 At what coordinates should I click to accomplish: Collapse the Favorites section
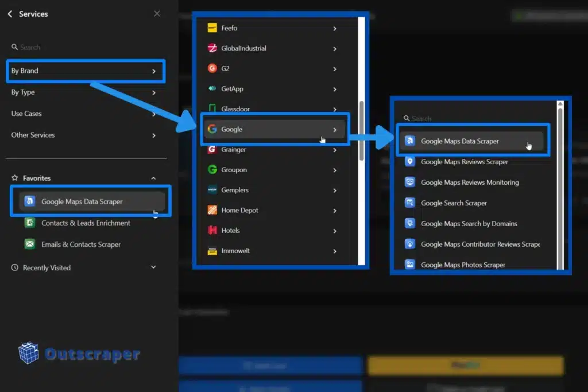(x=154, y=177)
